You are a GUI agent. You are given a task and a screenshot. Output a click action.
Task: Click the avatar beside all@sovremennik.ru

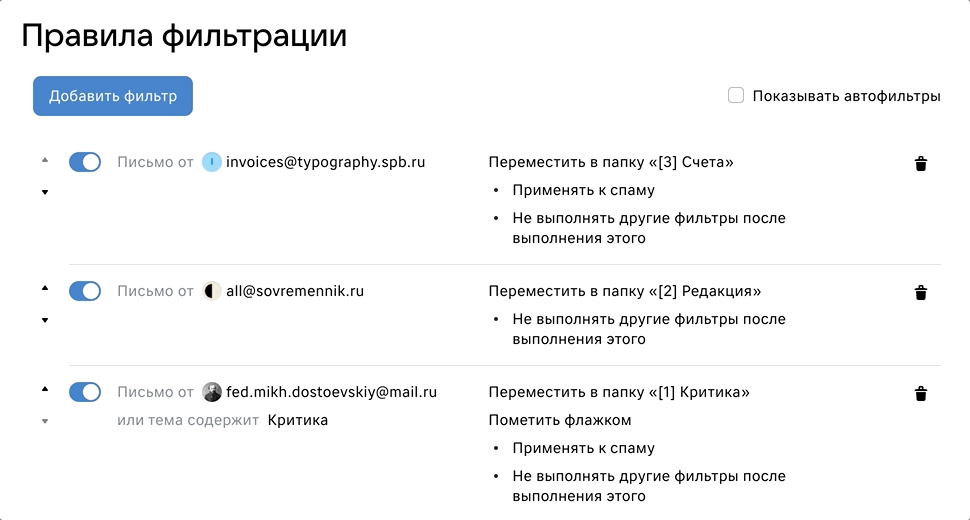pos(212,291)
